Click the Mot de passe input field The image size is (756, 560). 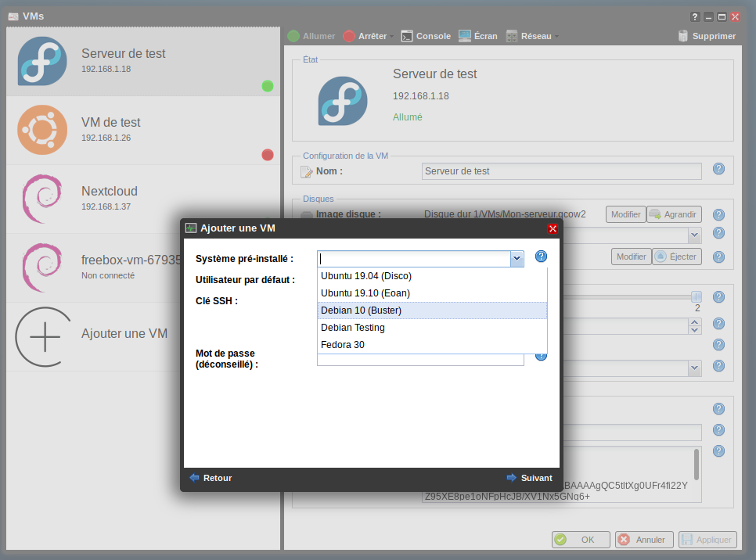pyautogui.click(x=420, y=358)
